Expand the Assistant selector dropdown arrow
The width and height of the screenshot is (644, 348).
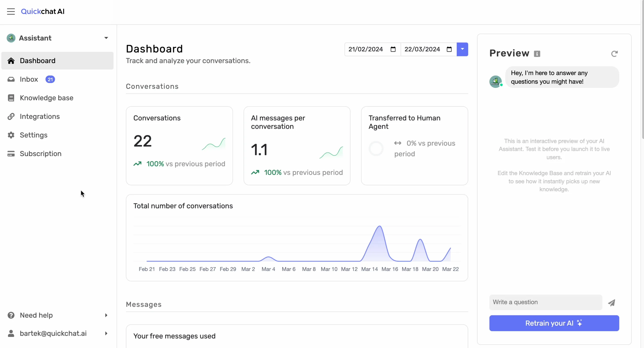106,38
